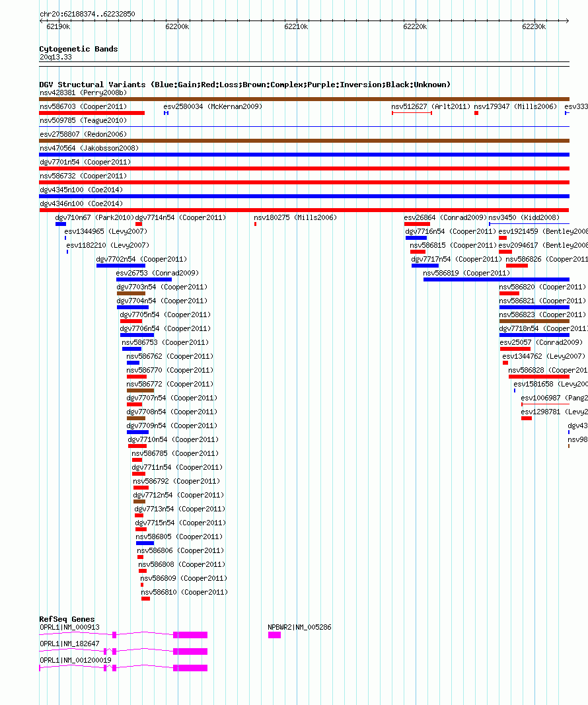Image resolution: width=588 pixels, height=705 pixels.
Task: Click the dgv710n67 (Park2010) variant label
Action: coord(94,217)
